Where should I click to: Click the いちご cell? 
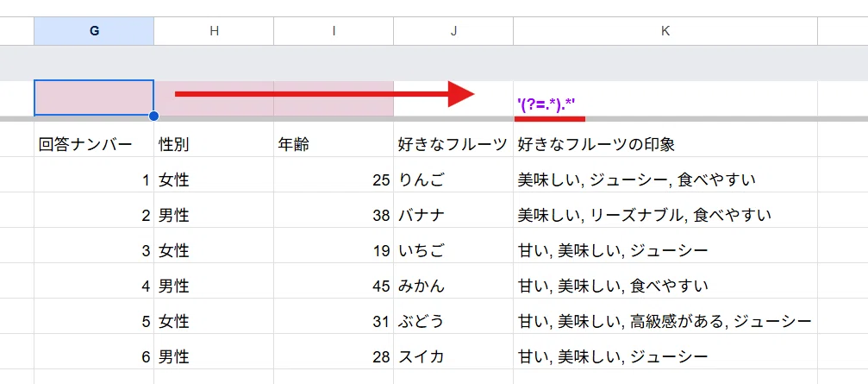coord(453,251)
